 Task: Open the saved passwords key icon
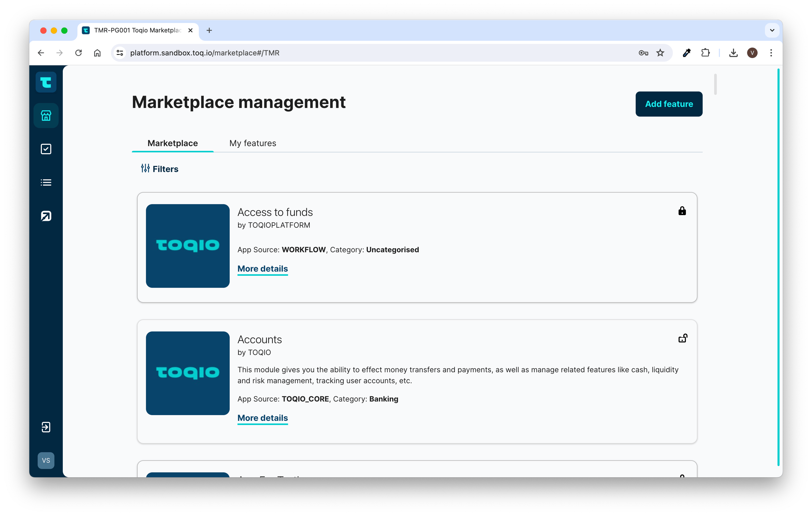point(643,53)
